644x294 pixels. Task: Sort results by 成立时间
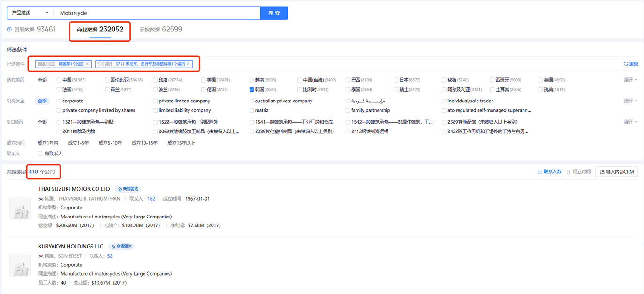578,172
